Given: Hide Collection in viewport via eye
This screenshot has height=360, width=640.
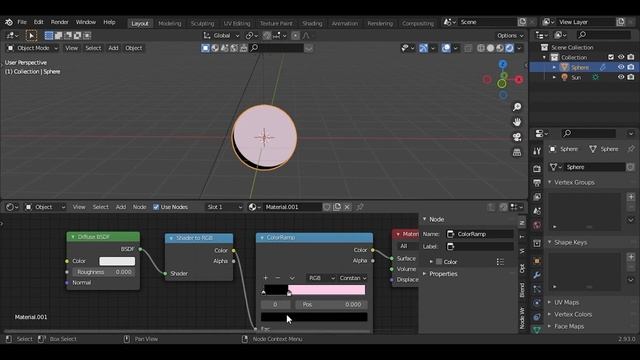Looking at the screenshot, I should [x=621, y=57].
